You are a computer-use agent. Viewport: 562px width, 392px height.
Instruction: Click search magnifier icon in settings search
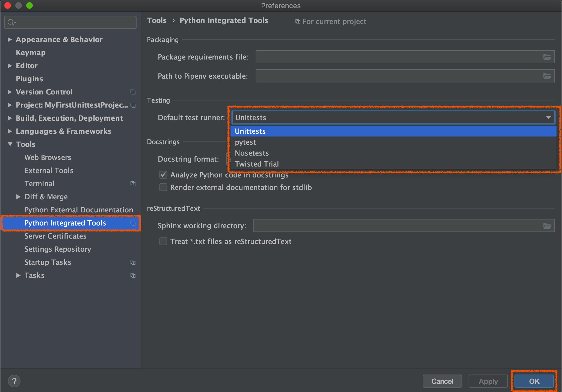(x=11, y=22)
